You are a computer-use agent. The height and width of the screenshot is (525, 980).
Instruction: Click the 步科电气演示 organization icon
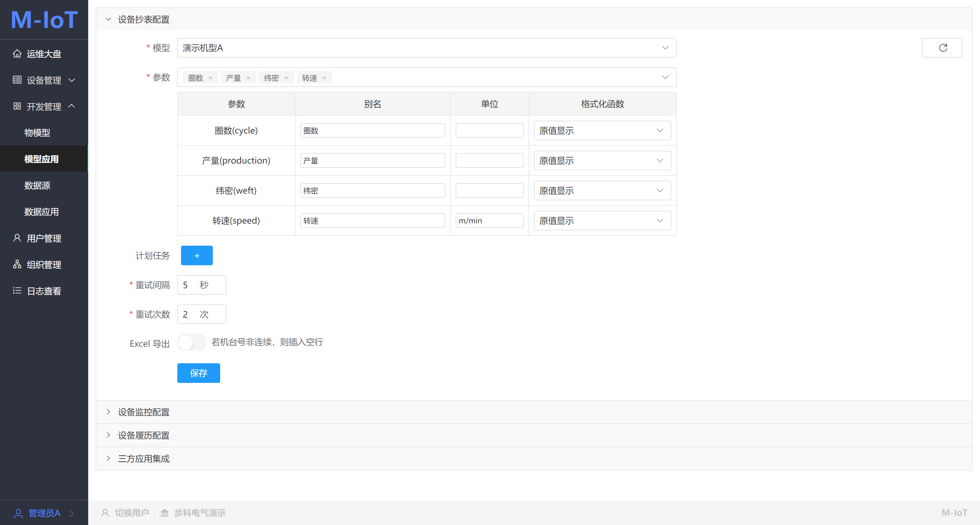click(x=165, y=513)
